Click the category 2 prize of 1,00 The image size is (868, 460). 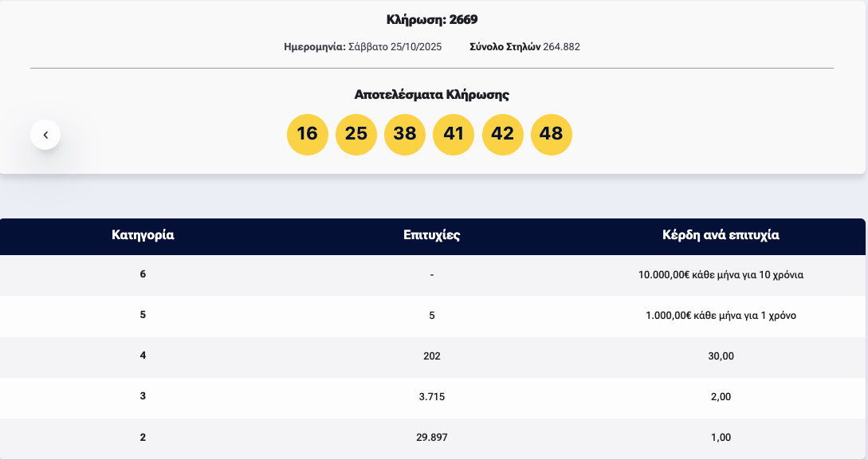tap(722, 437)
